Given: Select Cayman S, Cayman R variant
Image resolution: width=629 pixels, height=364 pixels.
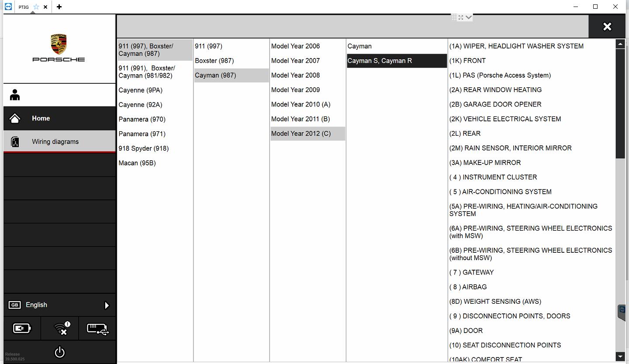Looking at the screenshot, I should (397, 61).
